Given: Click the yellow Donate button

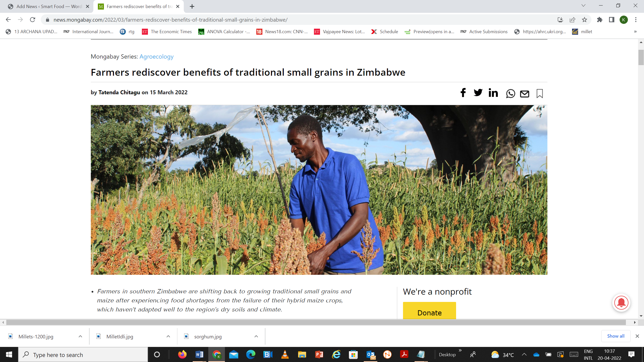Looking at the screenshot, I should pyautogui.click(x=429, y=311).
